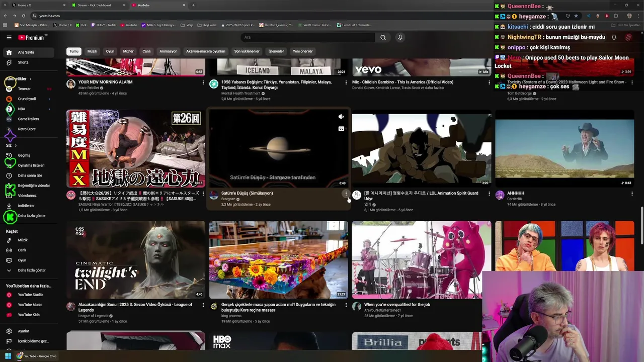
Task: Select the Son yüklenenler chip
Action: coord(247,51)
